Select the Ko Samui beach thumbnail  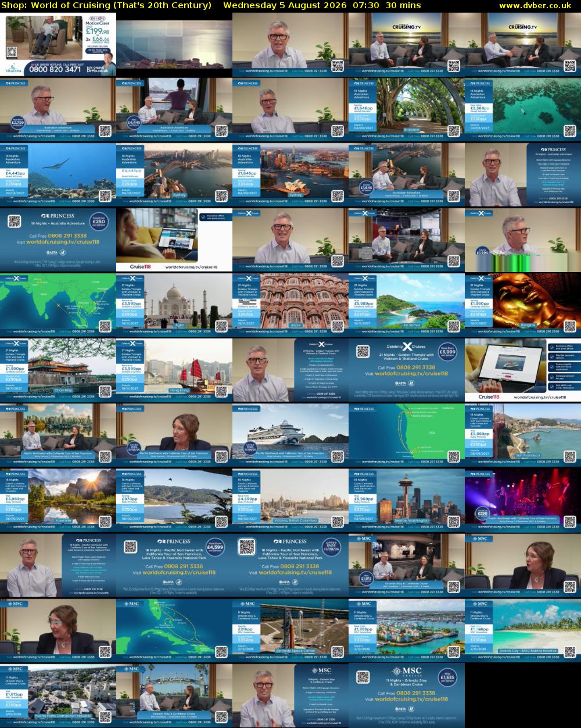coord(407,305)
